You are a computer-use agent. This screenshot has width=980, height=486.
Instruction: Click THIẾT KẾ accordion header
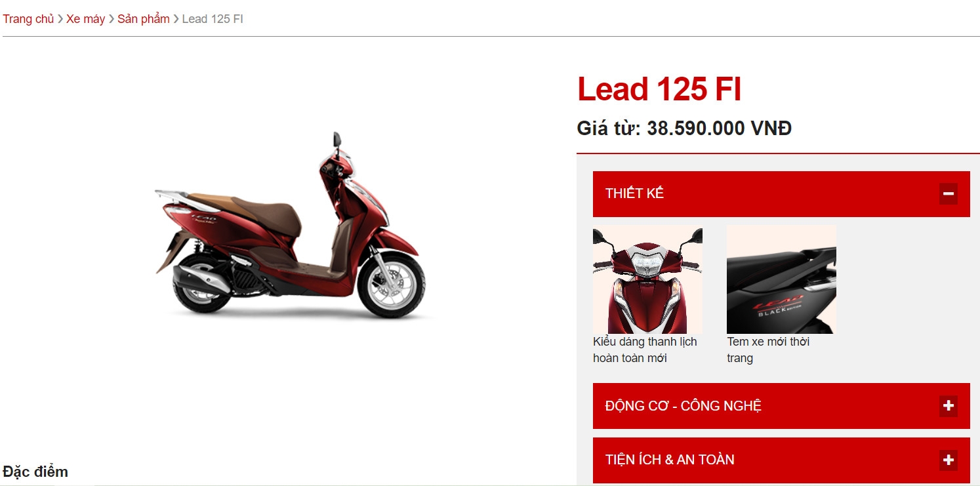tap(781, 194)
